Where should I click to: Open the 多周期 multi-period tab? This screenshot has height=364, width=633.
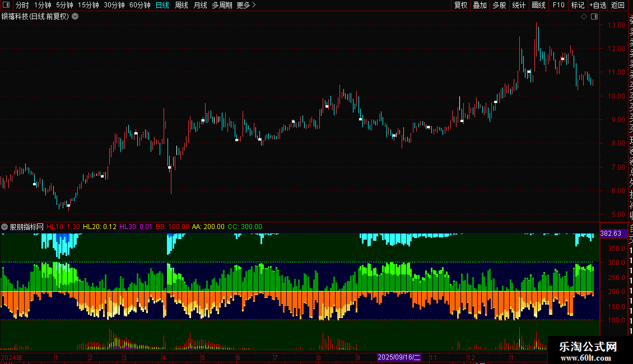(x=222, y=5)
